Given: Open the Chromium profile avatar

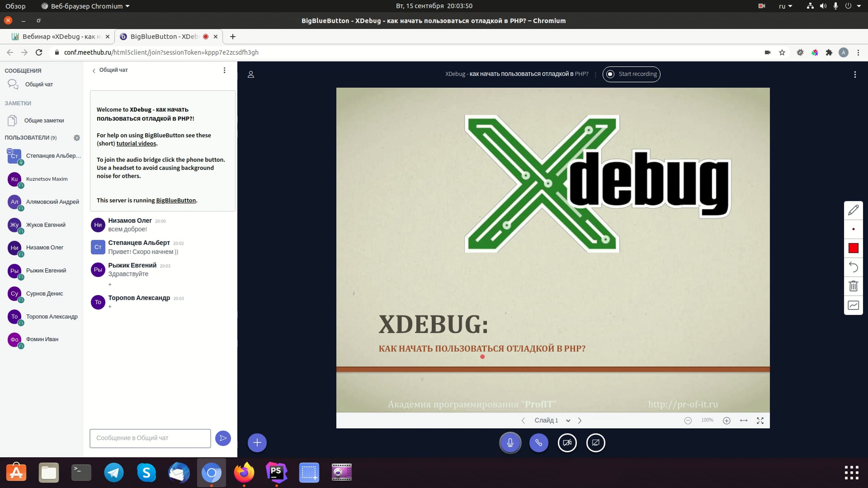Looking at the screenshot, I should (843, 52).
